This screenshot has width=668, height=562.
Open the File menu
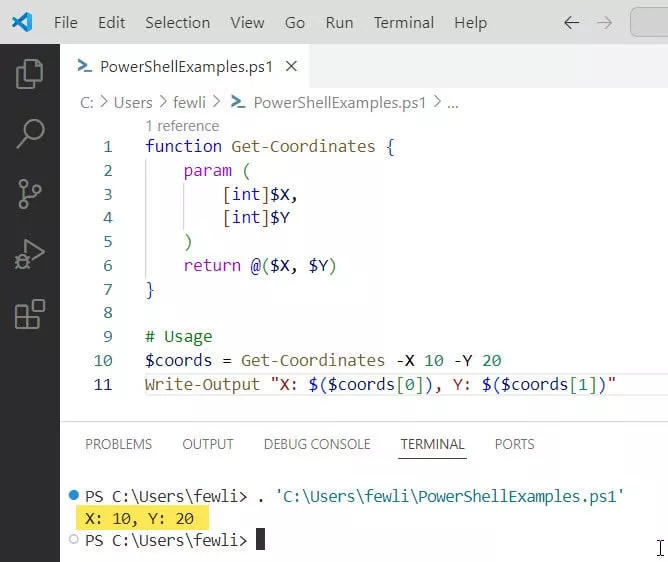click(x=65, y=22)
